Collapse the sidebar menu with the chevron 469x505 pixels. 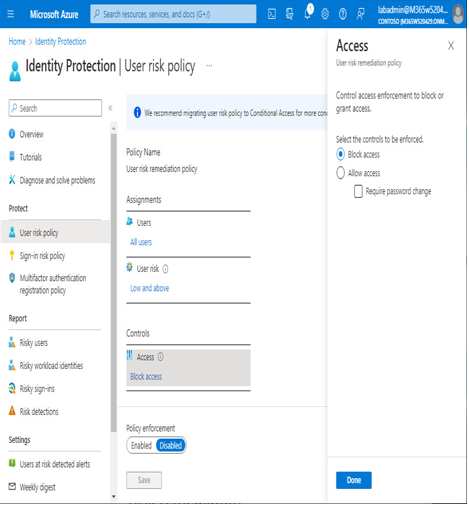coord(110,108)
